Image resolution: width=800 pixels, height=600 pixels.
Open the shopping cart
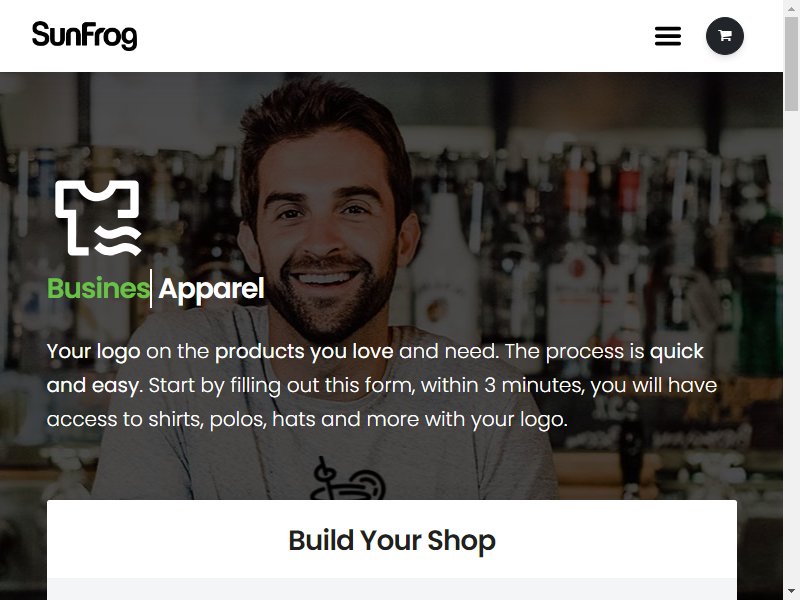724,36
